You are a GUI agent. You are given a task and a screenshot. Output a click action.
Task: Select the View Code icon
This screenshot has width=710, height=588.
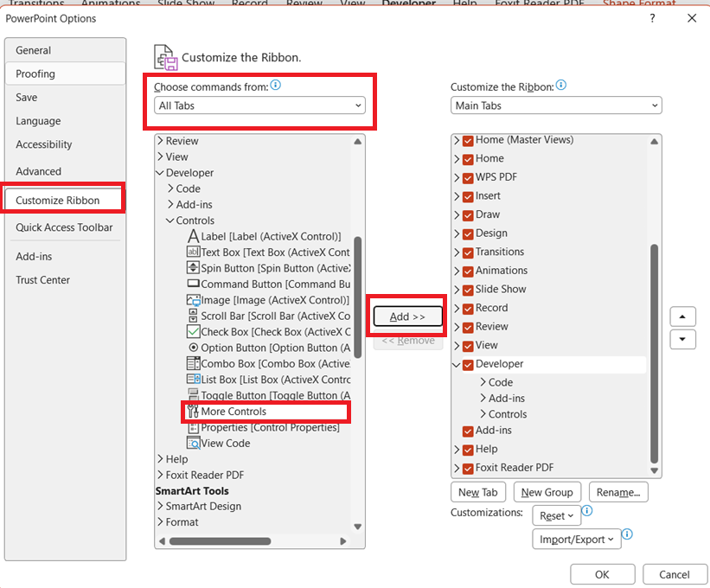tap(194, 443)
